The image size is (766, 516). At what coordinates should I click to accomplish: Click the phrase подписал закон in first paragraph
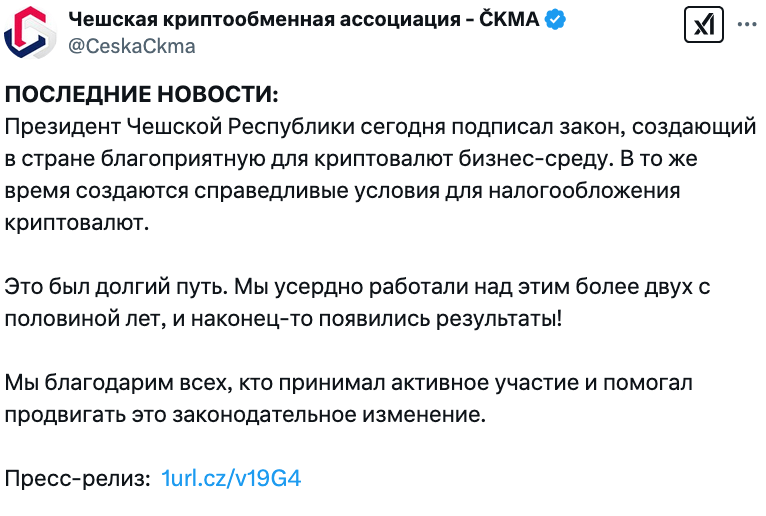tap(538, 127)
